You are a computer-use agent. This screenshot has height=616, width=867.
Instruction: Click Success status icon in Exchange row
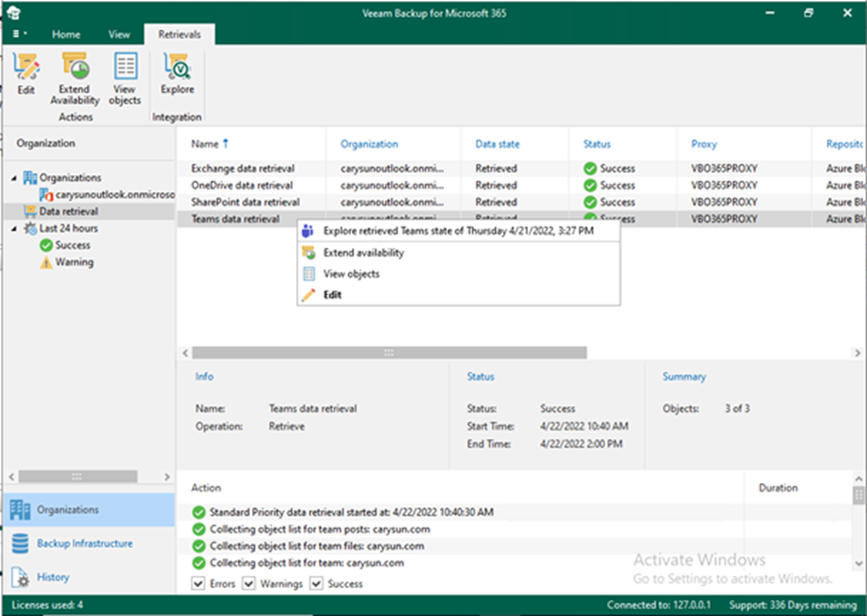coord(590,168)
